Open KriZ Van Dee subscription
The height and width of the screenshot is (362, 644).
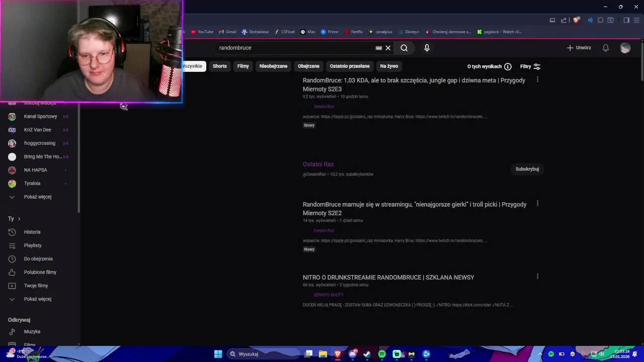pos(39,130)
